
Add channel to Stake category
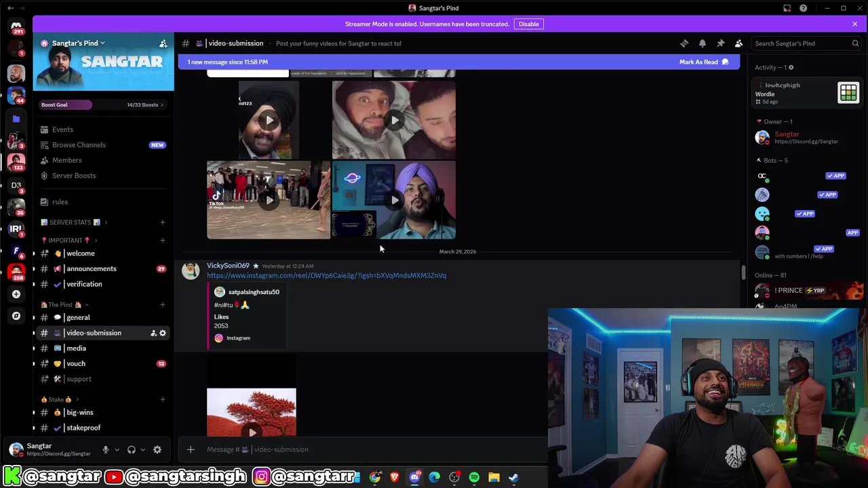point(162,400)
